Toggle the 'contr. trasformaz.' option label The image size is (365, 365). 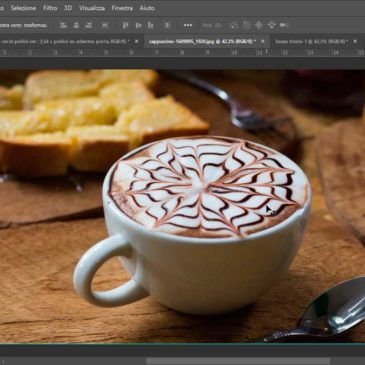(x=24, y=25)
